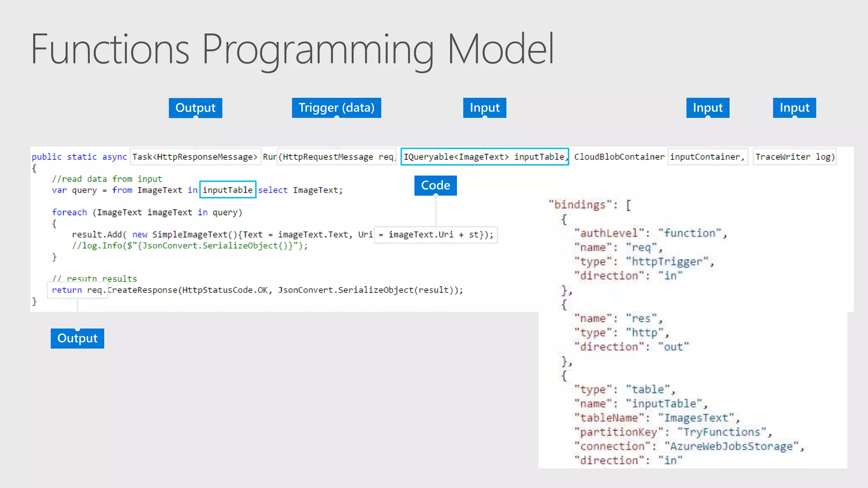
Task: Click the Input label above inputTable
Action: pos(484,108)
